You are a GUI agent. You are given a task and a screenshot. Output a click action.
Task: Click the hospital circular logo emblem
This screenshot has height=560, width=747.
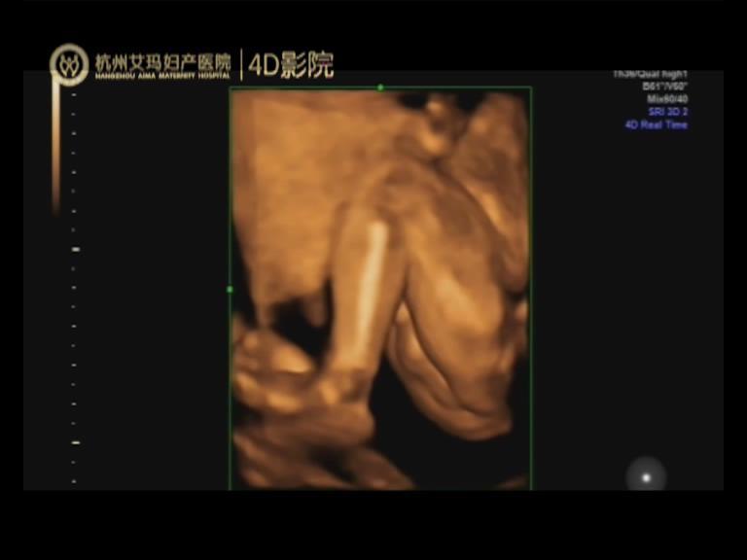click(x=69, y=64)
